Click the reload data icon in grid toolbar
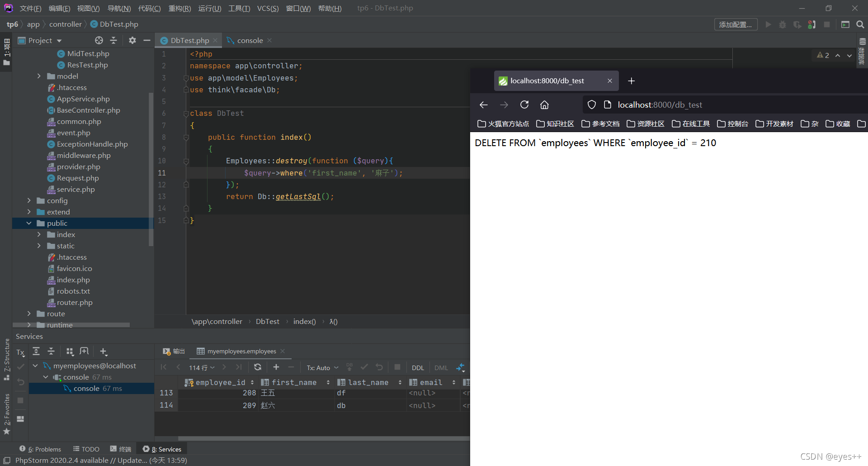 (x=258, y=367)
